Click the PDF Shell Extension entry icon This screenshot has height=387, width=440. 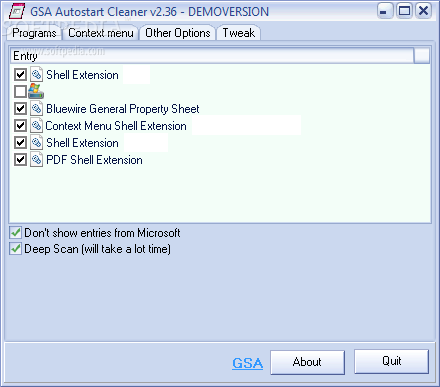point(36,159)
